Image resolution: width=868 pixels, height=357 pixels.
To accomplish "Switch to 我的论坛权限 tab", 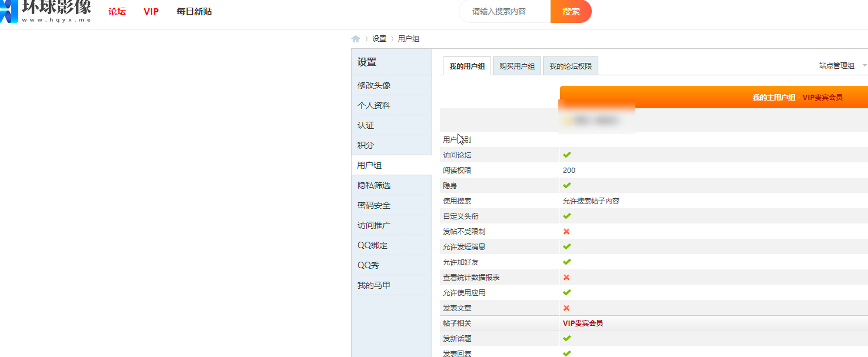I will coord(571,66).
